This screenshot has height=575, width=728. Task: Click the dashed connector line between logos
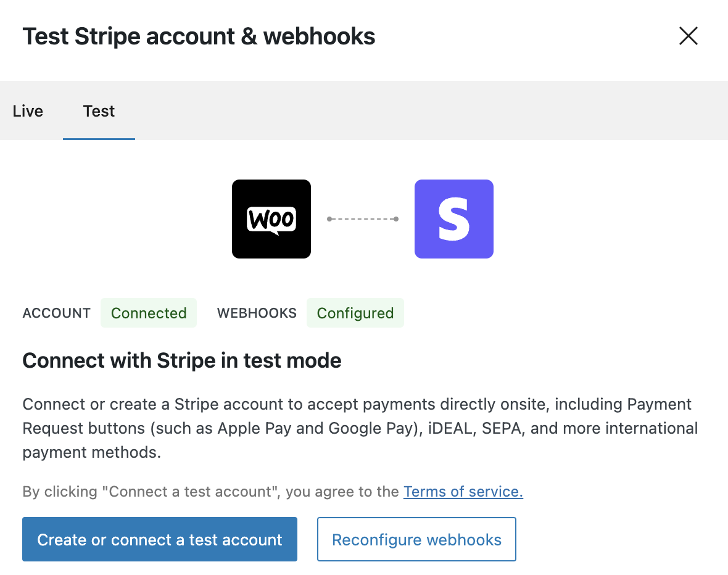click(363, 219)
